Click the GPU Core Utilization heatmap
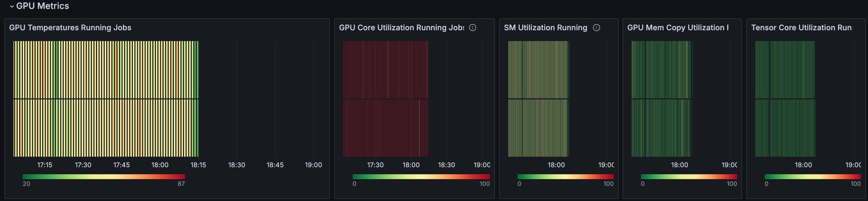 (x=386, y=99)
